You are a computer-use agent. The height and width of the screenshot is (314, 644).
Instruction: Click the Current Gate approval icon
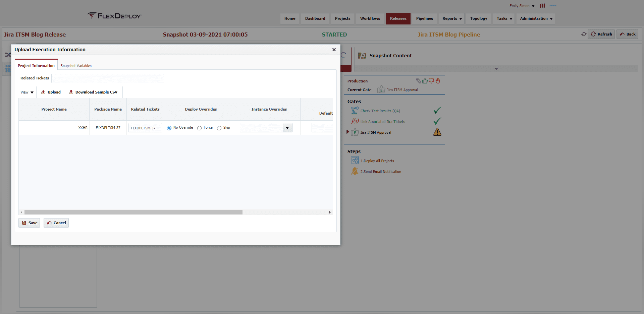coord(381,89)
